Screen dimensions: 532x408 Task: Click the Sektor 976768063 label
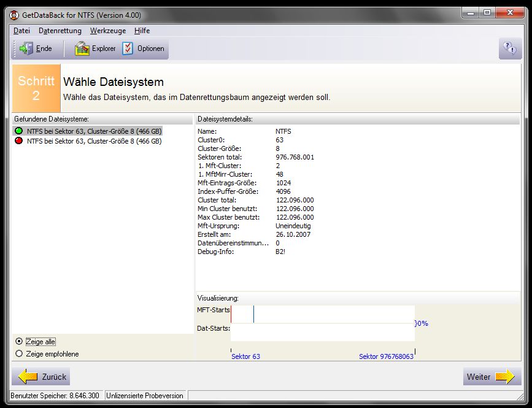coord(386,356)
